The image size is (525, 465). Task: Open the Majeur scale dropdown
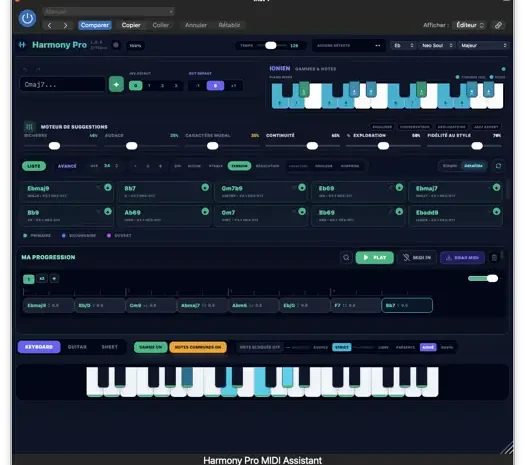click(483, 46)
